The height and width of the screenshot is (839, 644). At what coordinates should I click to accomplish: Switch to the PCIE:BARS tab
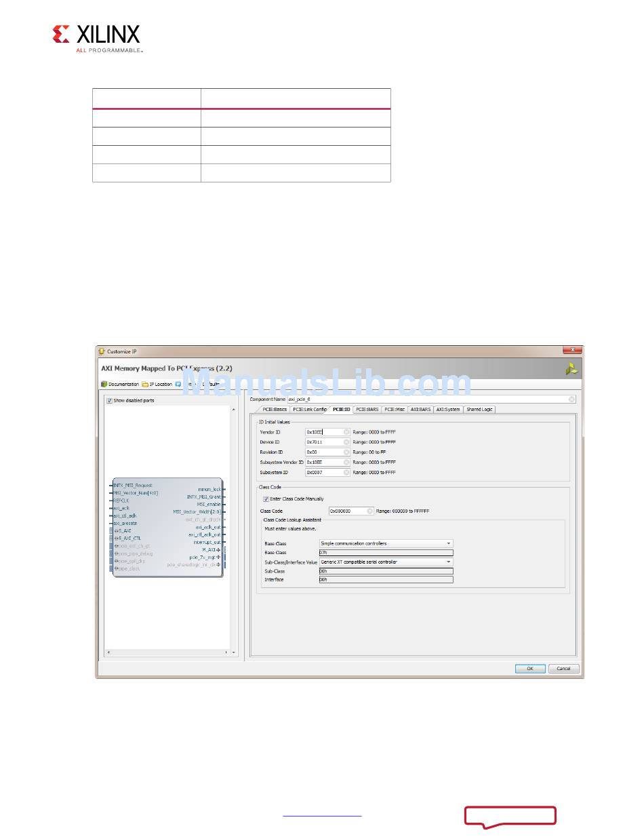(367, 410)
